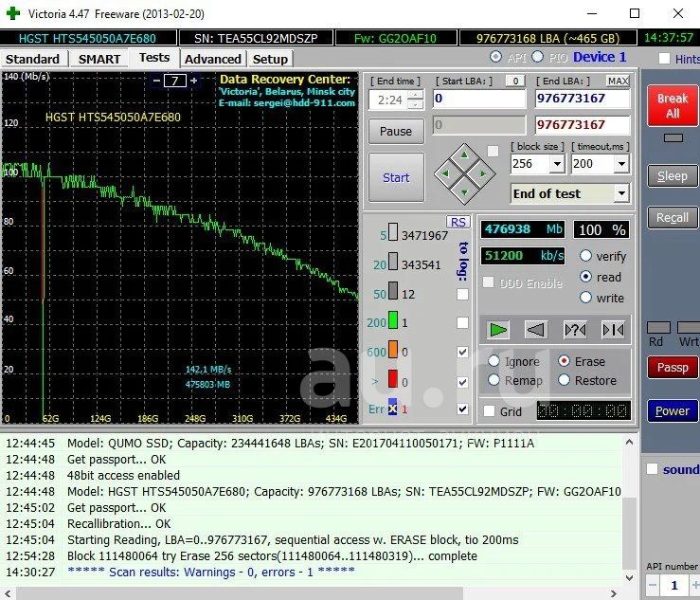This screenshot has width=700, height=600.
Task: Open the timeout ms dropdown
Action: (621, 164)
